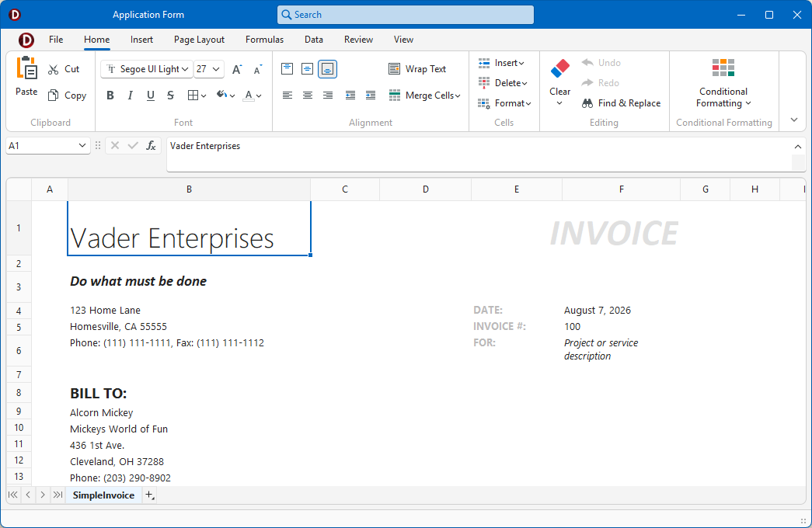Viewport: 812px width, 528px height.
Task: Align text to the right
Action: (x=327, y=96)
